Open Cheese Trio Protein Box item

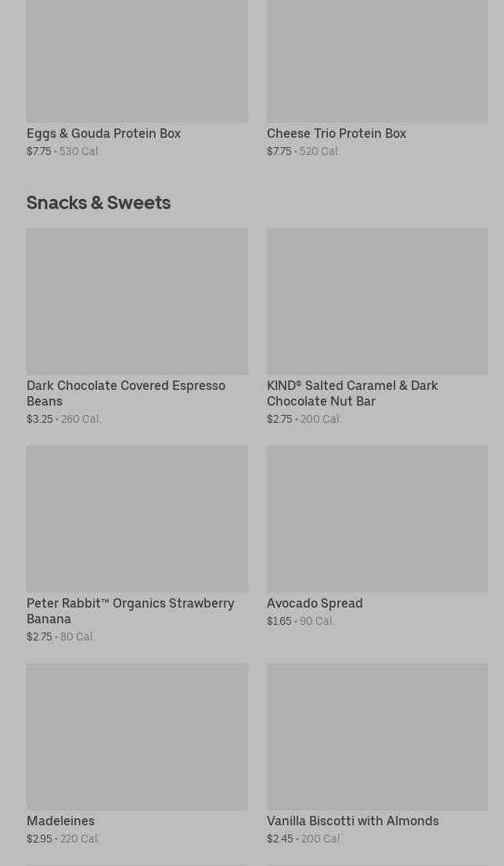(x=336, y=134)
